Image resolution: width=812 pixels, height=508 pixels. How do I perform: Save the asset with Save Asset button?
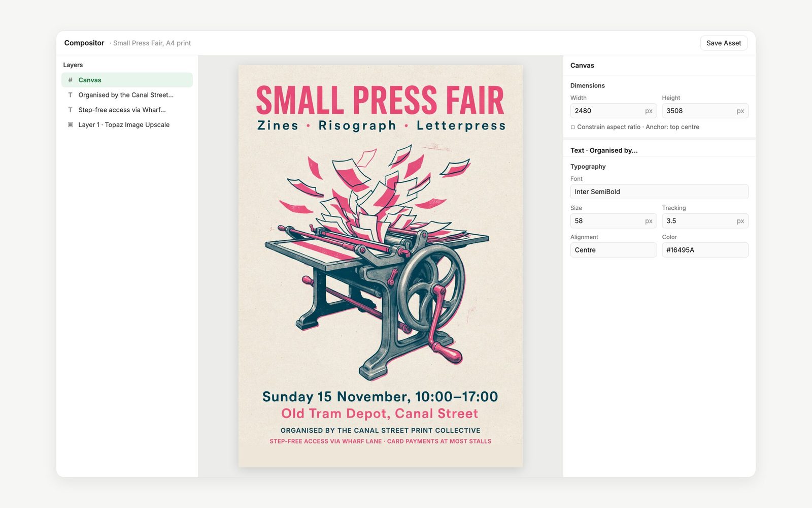coord(724,43)
